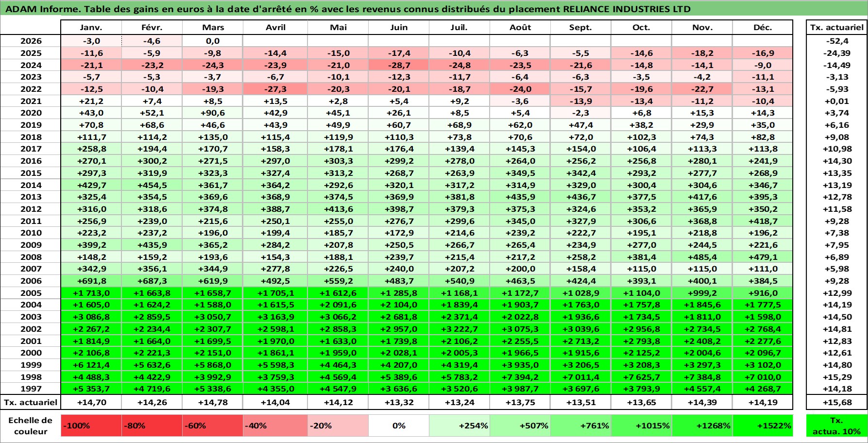Click the 2026 row label
Screen dimensions: 868x443
coord(31,41)
